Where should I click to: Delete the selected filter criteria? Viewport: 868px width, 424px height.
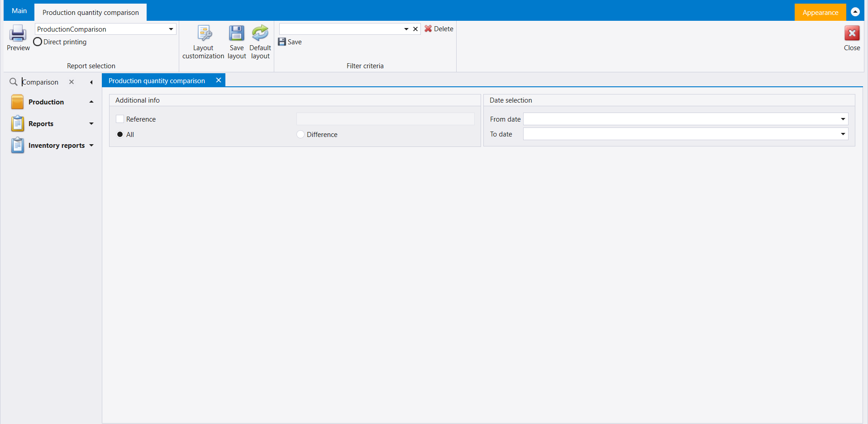pos(439,29)
